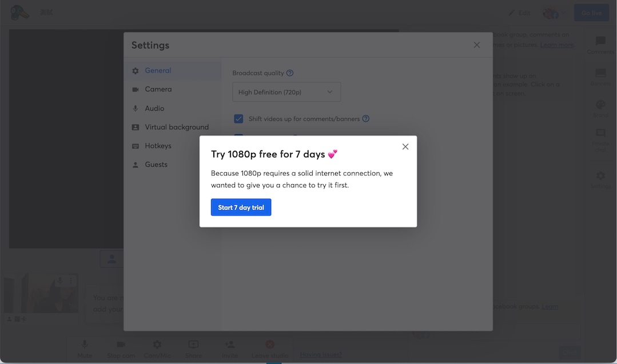The height and width of the screenshot is (364, 617).
Task: Click the Mute microphone icon
Action: 85,345
